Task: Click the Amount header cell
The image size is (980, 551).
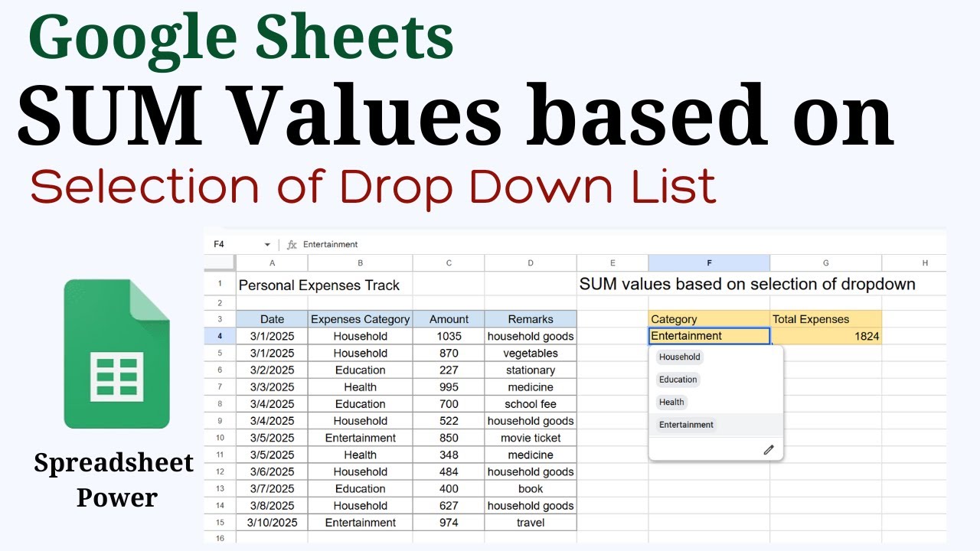Action: tap(449, 319)
